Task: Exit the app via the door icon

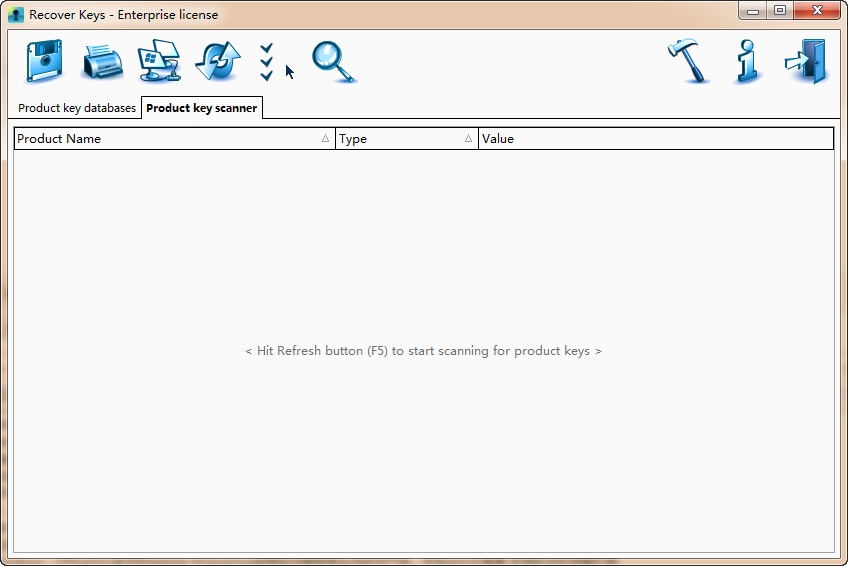Action: [x=807, y=61]
